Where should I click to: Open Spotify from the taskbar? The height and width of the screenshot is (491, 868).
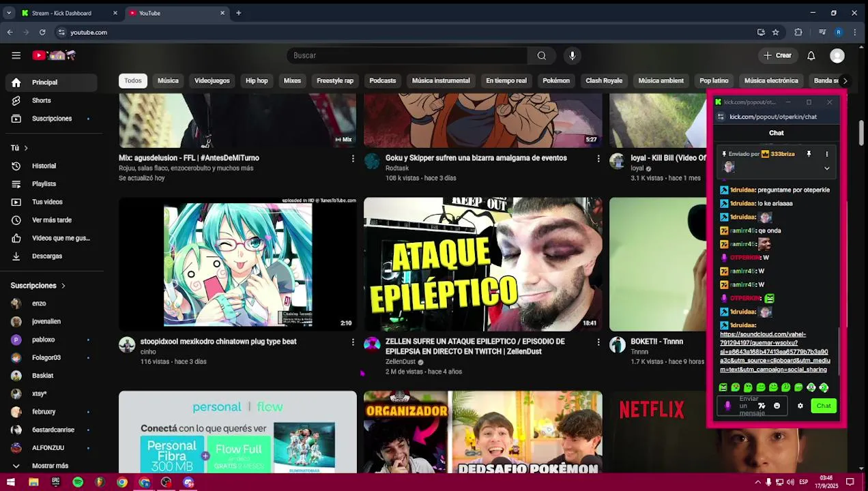[x=78, y=482]
